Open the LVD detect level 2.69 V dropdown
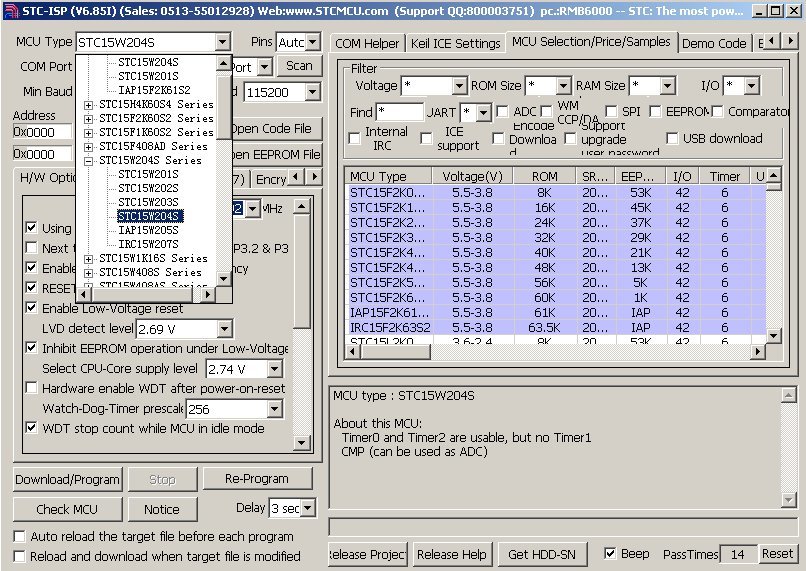 click(x=225, y=329)
